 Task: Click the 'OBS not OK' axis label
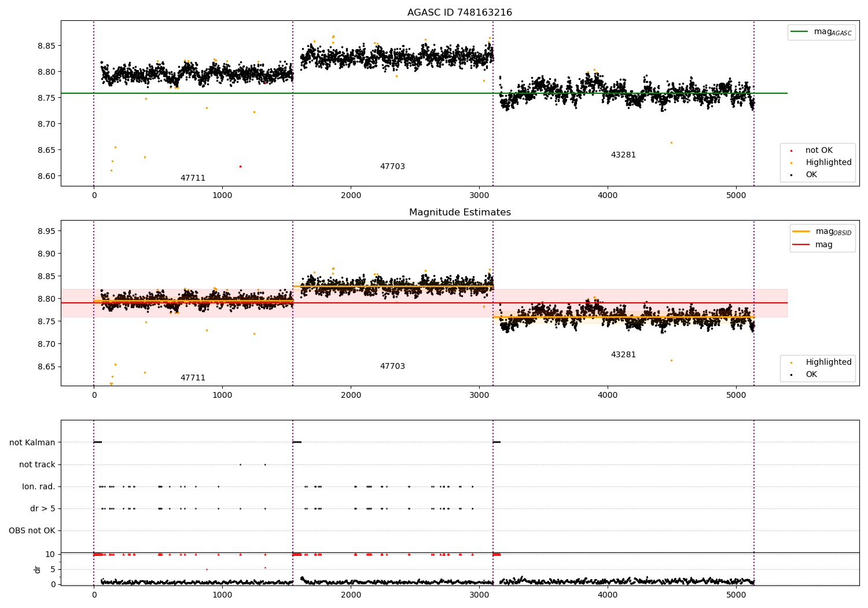tap(32, 530)
